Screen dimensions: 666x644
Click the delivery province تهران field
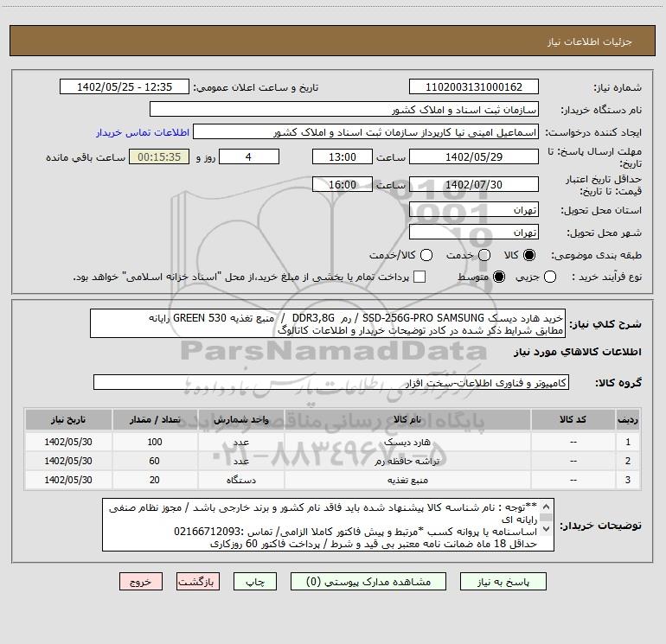pyautogui.click(x=474, y=210)
